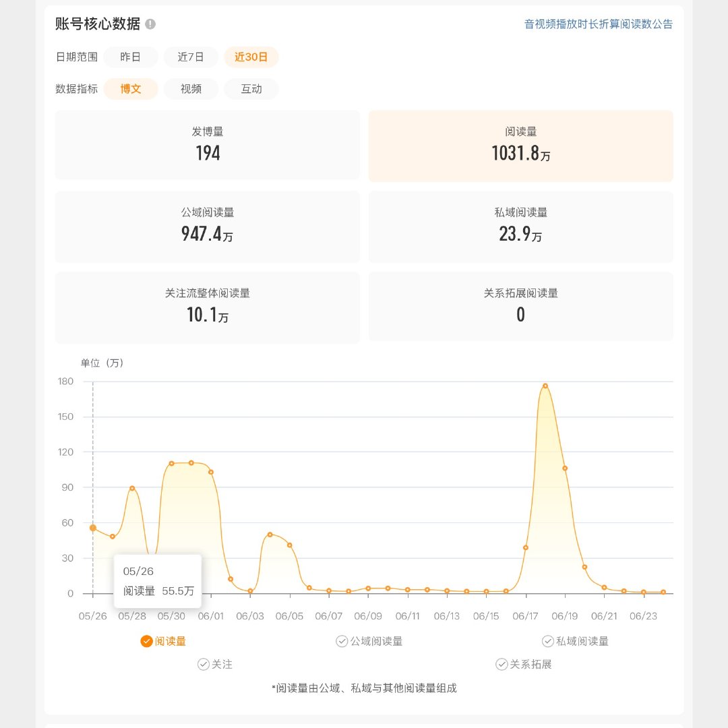Toggle the 阅读量 chart series checkbox
The image size is (728, 728).
[x=147, y=641]
